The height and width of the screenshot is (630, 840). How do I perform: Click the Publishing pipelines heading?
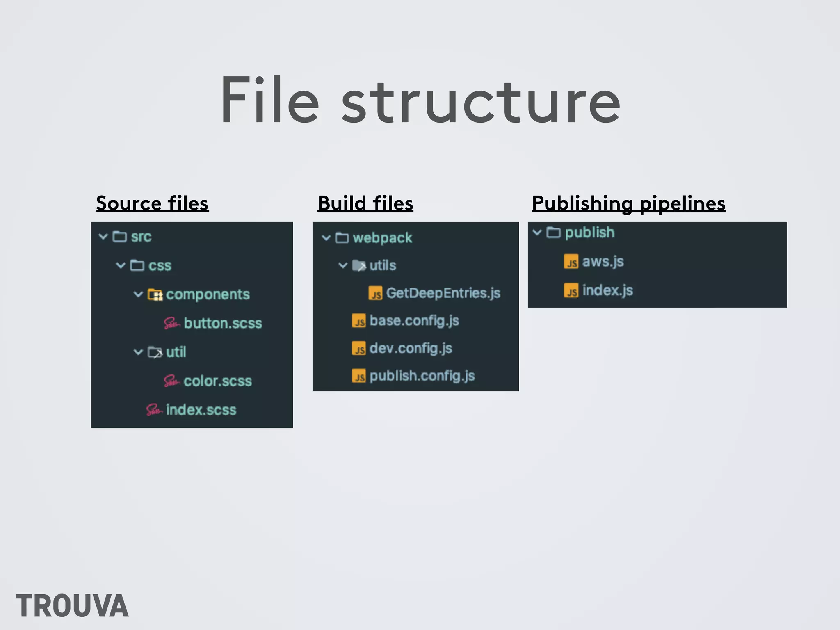[x=629, y=204]
